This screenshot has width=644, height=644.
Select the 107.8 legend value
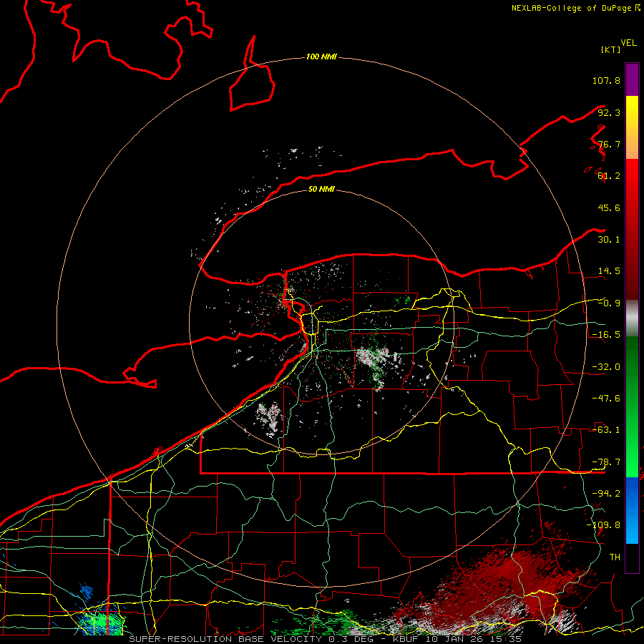(x=606, y=80)
